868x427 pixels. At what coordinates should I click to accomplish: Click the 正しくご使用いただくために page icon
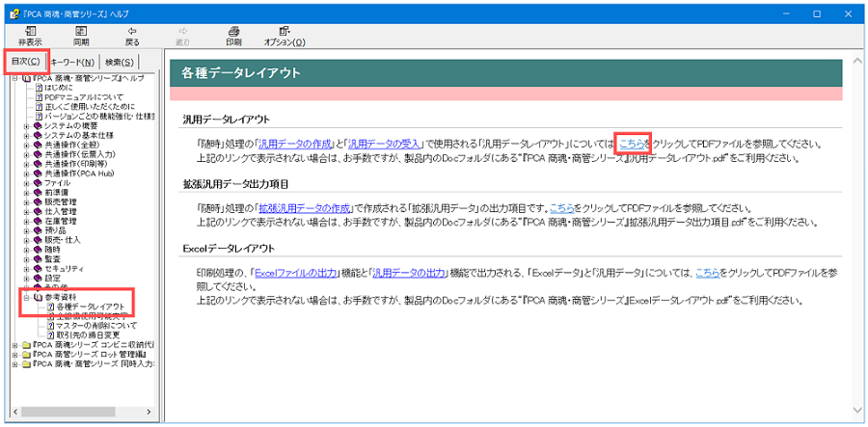point(39,106)
